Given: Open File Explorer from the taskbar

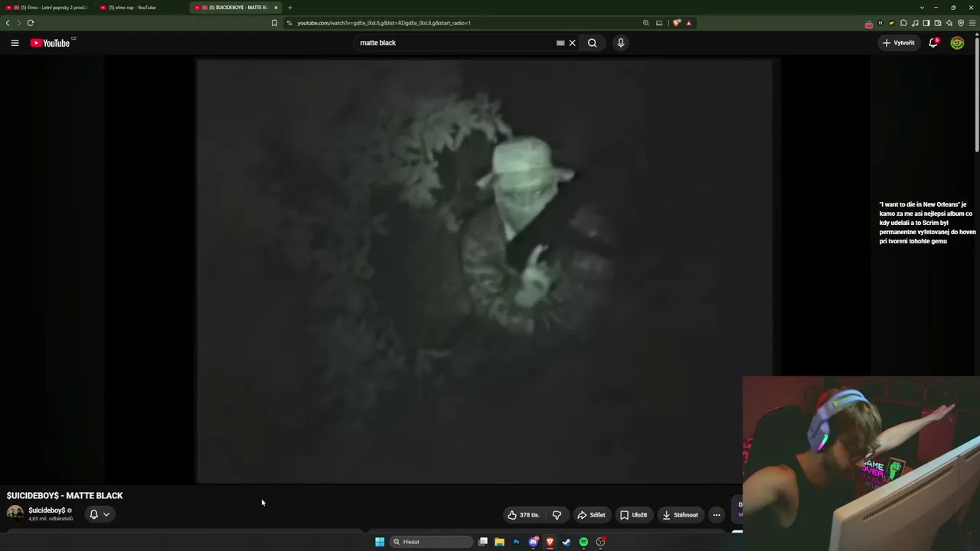Looking at the screenshot, I should (x=499, y=542).
